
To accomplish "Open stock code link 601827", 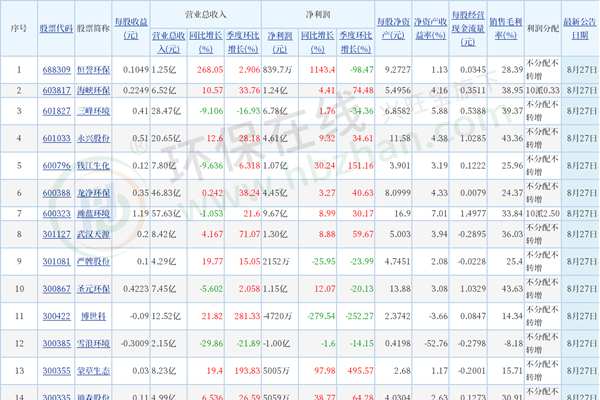I will point(57,111).
